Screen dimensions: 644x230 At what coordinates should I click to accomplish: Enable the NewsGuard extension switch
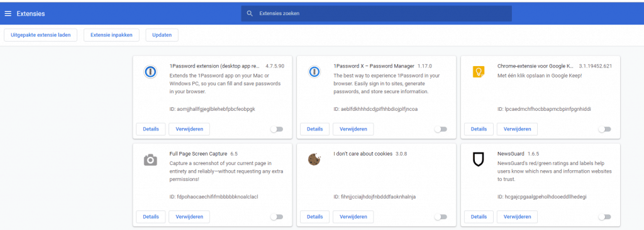point(604,217)
